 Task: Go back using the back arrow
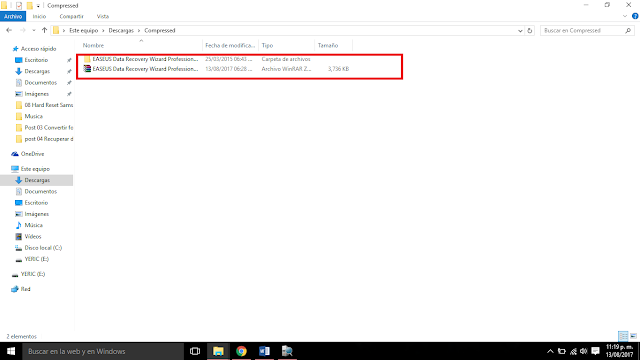[9, 30]
